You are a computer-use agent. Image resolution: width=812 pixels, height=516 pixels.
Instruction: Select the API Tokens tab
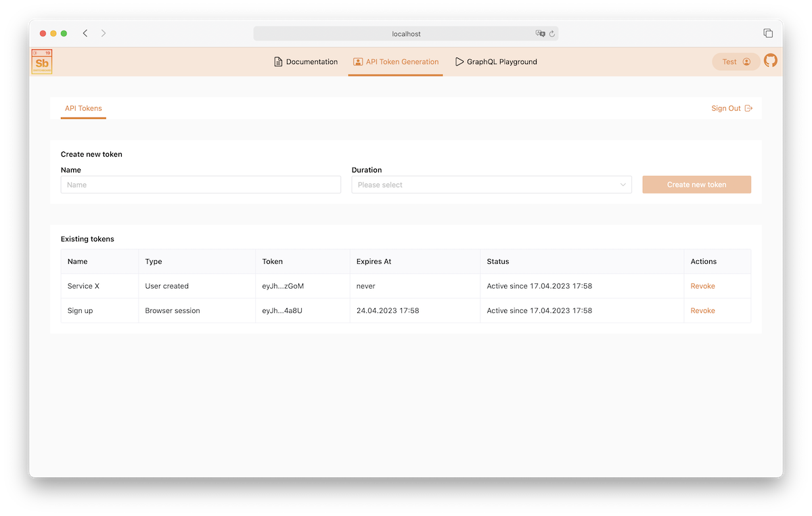pos(83,108)
